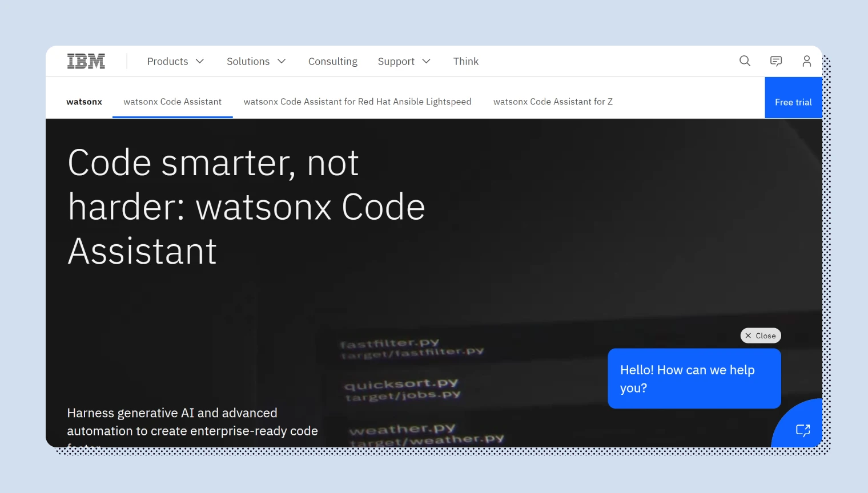Expand the Solutions menu

(256, 61)
